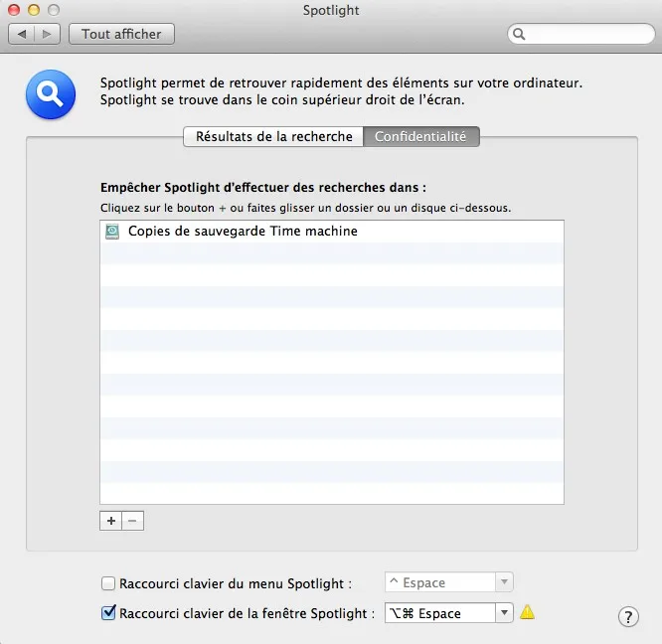Click the yellow warning triangle icon
The height and width of the screenshot is (644, 662).
[x=527, y=612]
